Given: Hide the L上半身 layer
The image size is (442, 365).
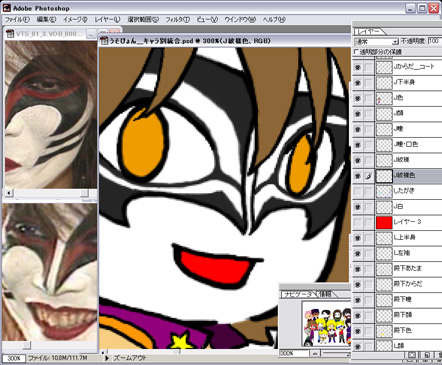Looking at the screenshot, I should pos(358,238).
